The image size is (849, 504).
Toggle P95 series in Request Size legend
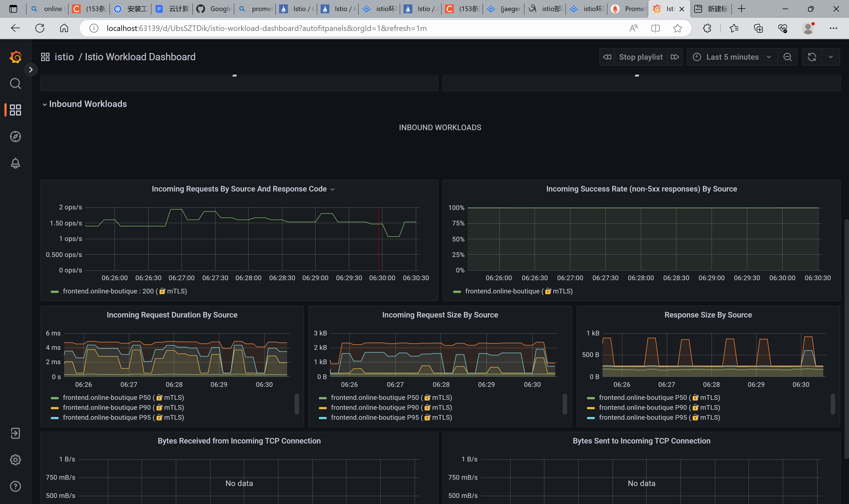click(x=391, y=418)
